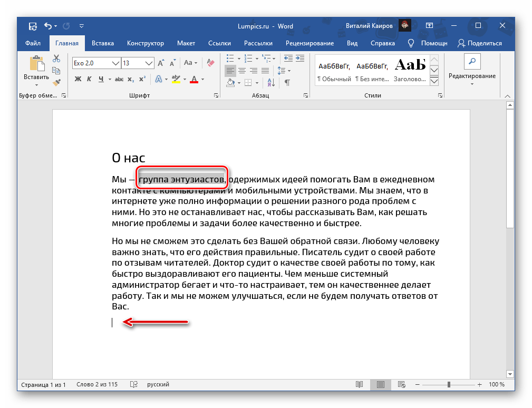Expand the Styles gallery More button
Screen dimensions: 532x408
pos(434,81)
